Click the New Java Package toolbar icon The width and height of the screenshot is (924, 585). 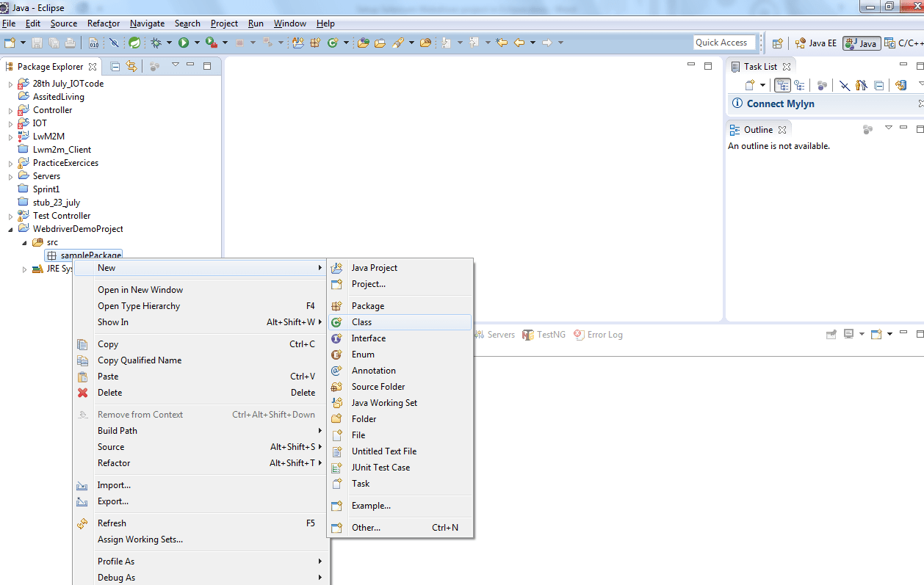pyautogui.click(x=316, y=43)
